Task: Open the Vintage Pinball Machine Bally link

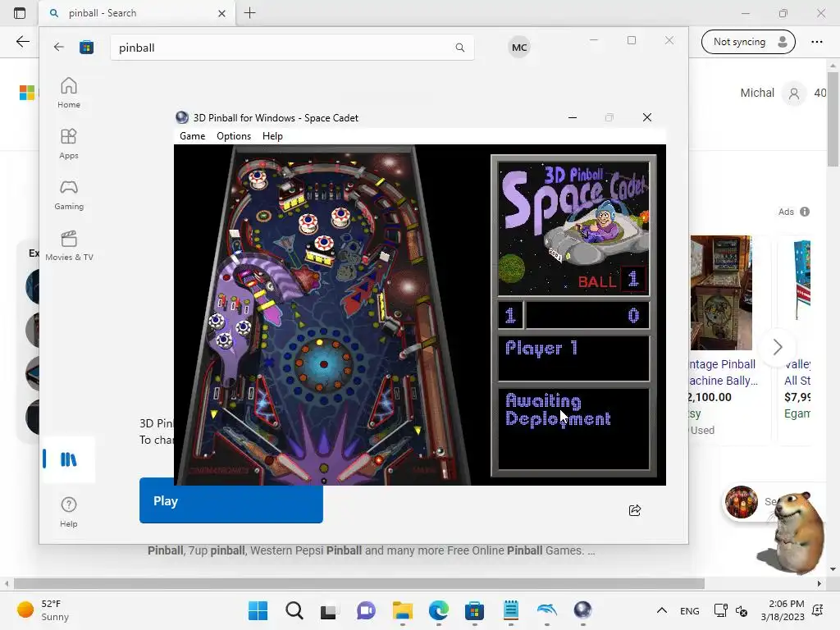Action: tap(724, 372)
